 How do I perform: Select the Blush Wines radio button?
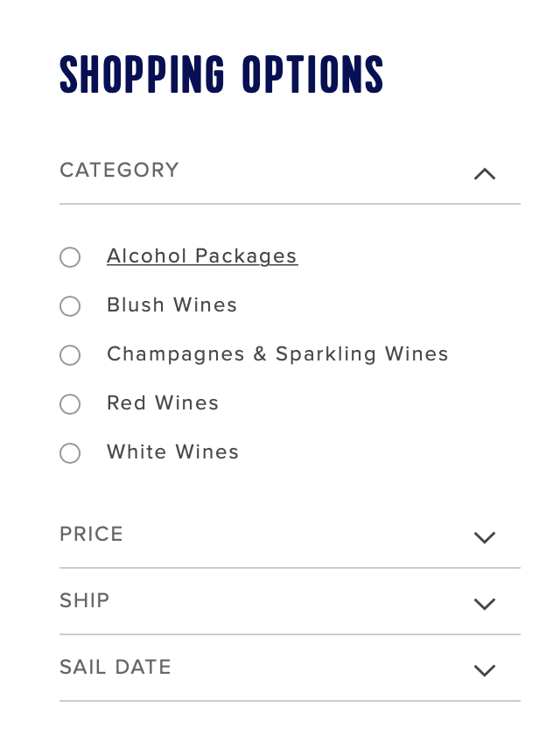70,305
